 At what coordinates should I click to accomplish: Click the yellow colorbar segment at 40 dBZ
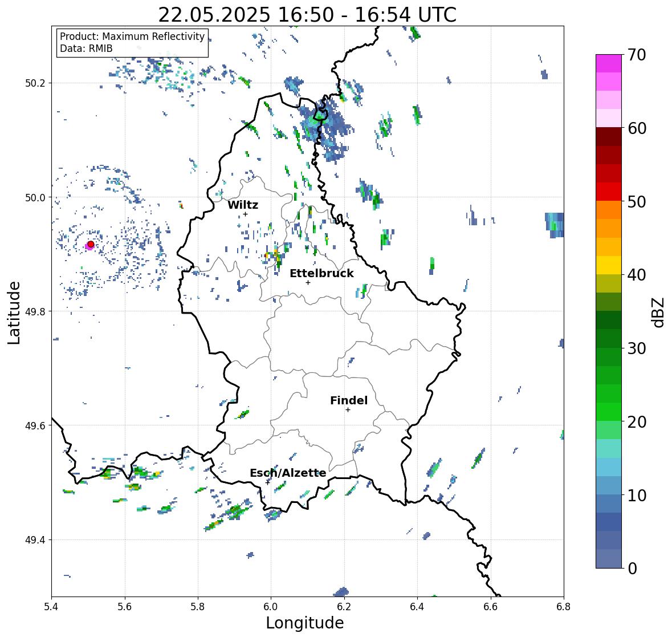click(x=609, y=265)
